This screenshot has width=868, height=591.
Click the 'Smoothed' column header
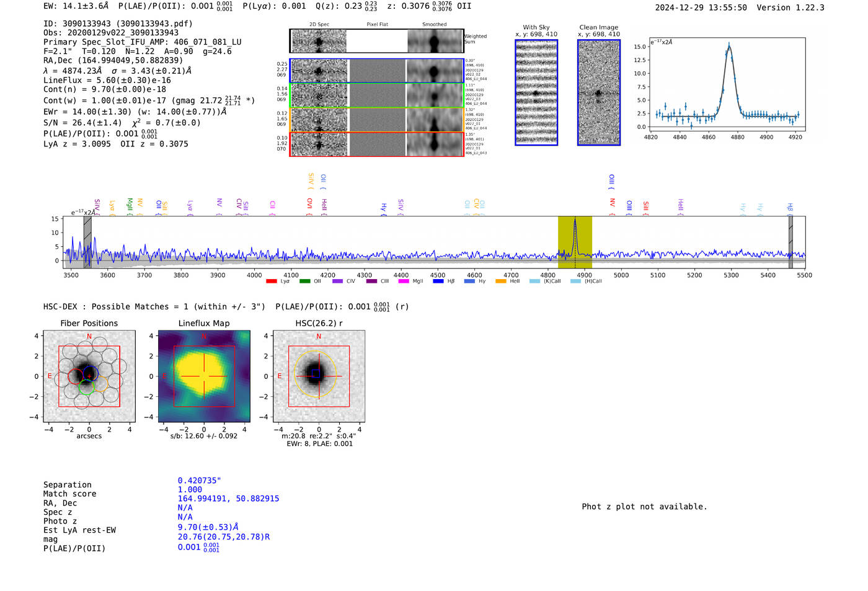pos(434,25)
